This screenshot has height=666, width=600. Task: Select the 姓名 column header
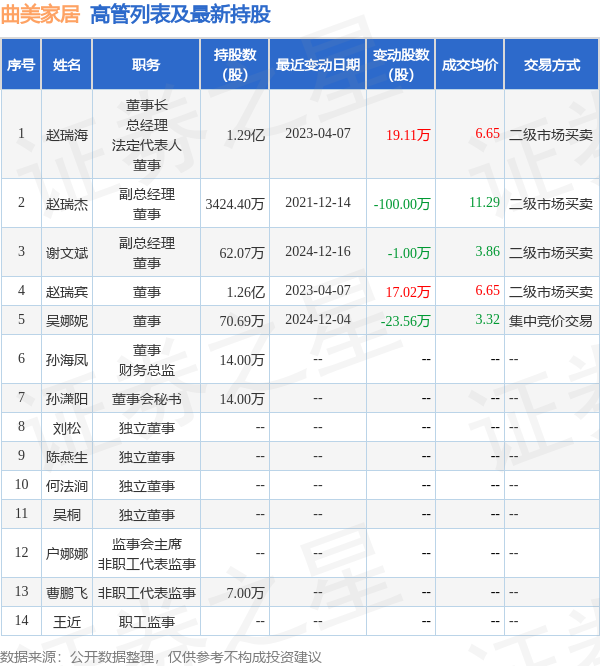pos(67,65)
